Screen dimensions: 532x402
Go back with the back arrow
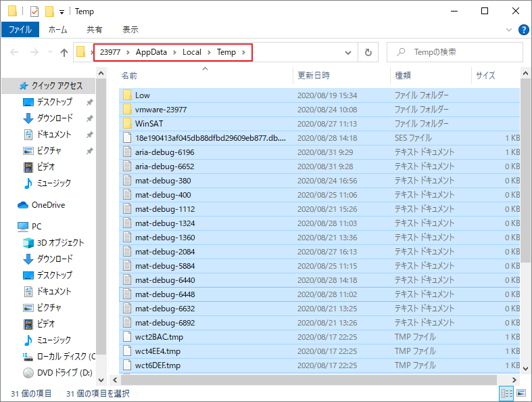(x=14, y=52)
